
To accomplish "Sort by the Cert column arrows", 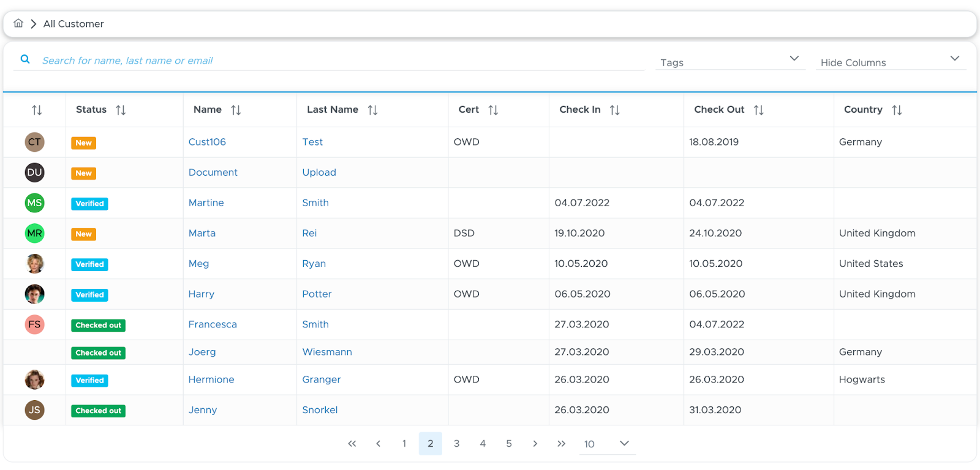I will point(493,110).
